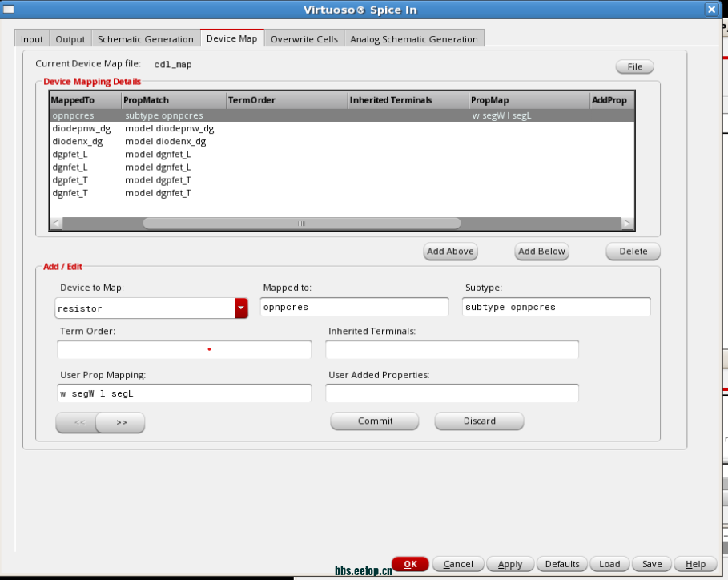Delete the selected device mapping
728x580 pixels.
pos(633,252)
